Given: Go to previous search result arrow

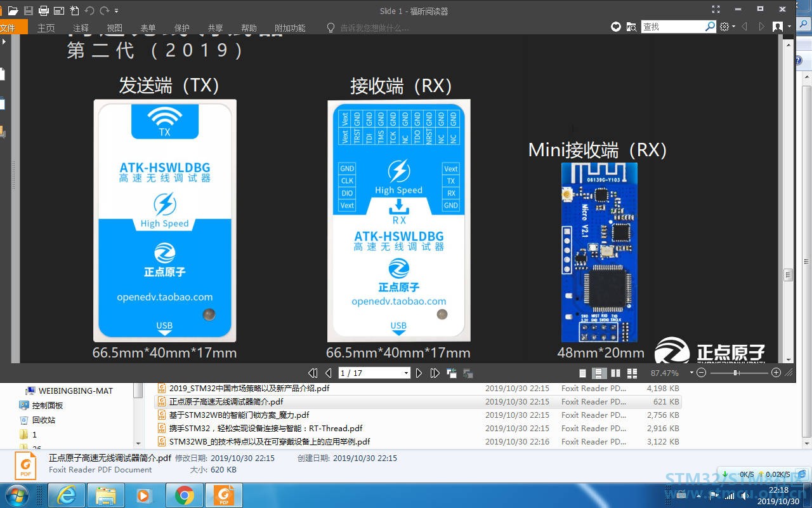Looking at the screenshot, I should (x=745, y=27).
